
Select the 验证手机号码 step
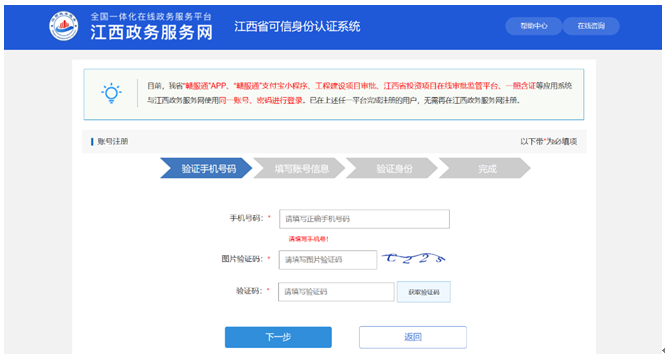[206, 168]
